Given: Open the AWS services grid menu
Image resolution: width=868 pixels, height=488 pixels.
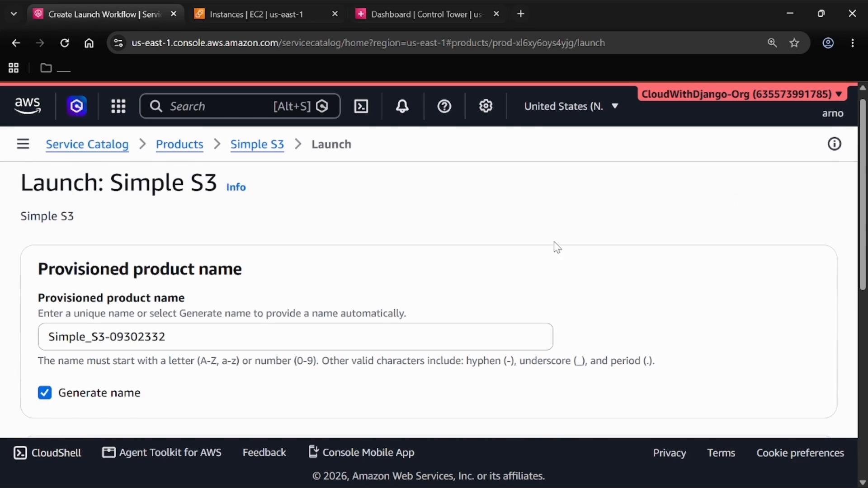Looking at the screenshot, I should coord(118,106).
